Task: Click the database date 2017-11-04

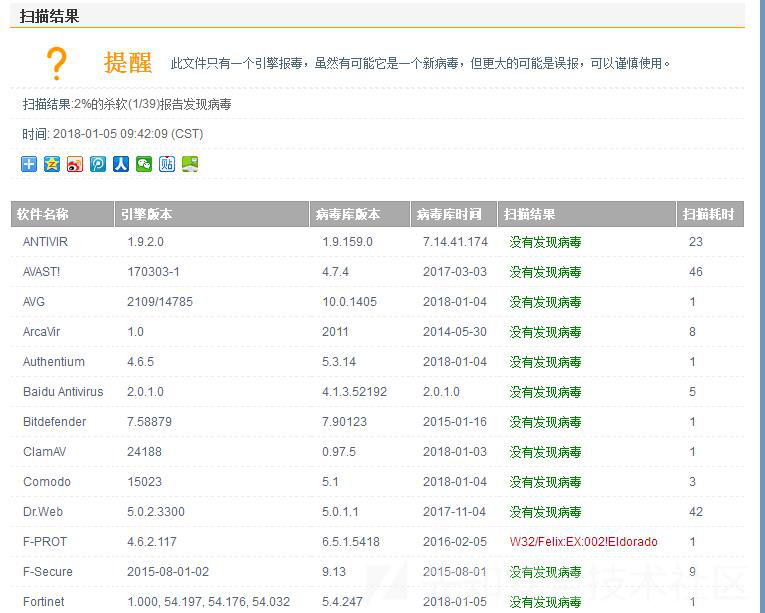Action: [454, 512]
